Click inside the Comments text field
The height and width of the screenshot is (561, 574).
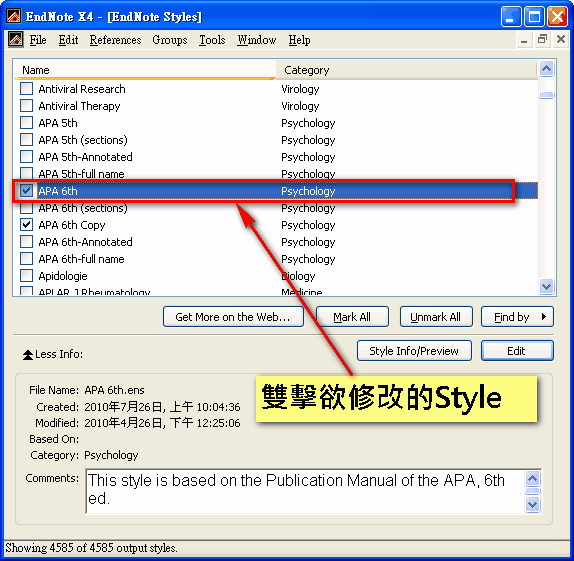click(305, 491)
